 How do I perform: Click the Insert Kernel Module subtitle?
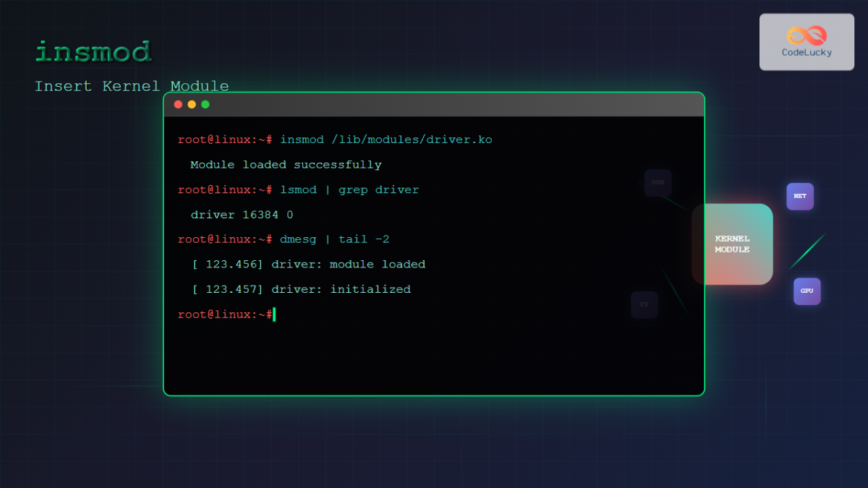pyautogui.click(x=132, y=87)
